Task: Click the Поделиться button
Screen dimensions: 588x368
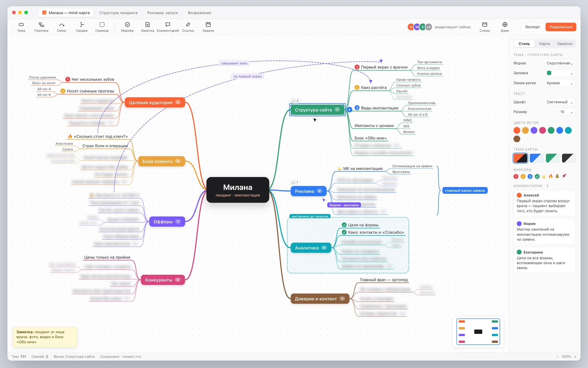Action: point(561,27)
